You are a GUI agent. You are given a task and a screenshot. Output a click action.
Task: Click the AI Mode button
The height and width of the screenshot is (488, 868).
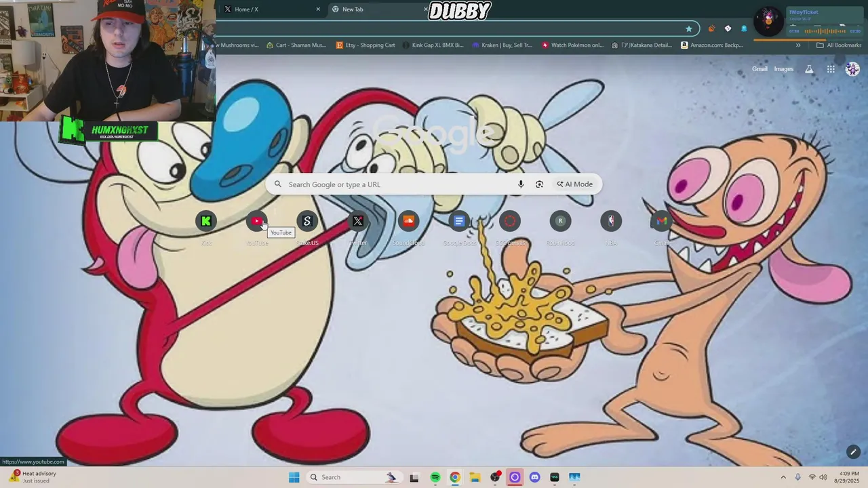tap(574, 184)
